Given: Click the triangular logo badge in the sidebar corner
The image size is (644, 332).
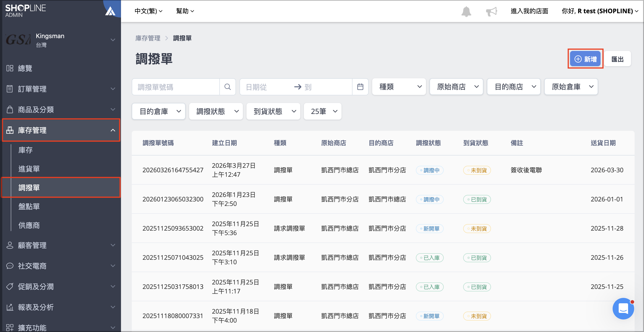Looking at the screenshot, I should click(110, 11).
